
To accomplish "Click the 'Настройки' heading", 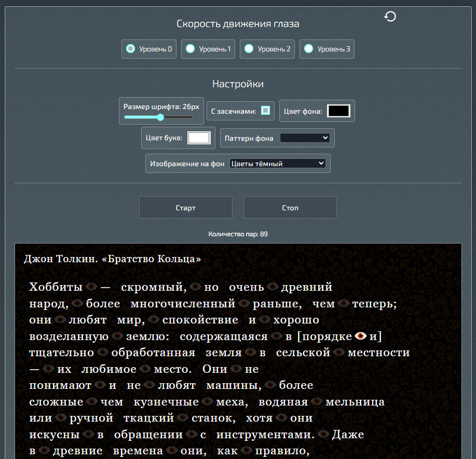I will pyautogui.click(x=238, y=84).
